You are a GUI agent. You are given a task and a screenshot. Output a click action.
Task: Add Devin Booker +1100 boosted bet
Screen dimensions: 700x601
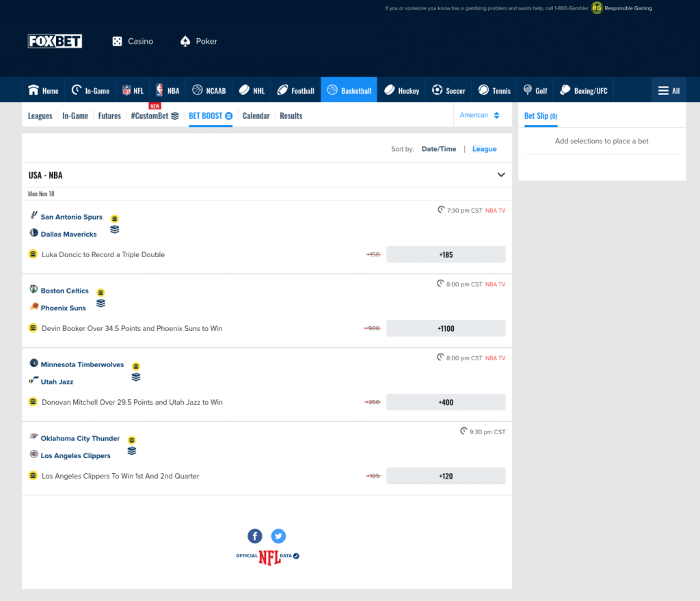tap(446, 328)
